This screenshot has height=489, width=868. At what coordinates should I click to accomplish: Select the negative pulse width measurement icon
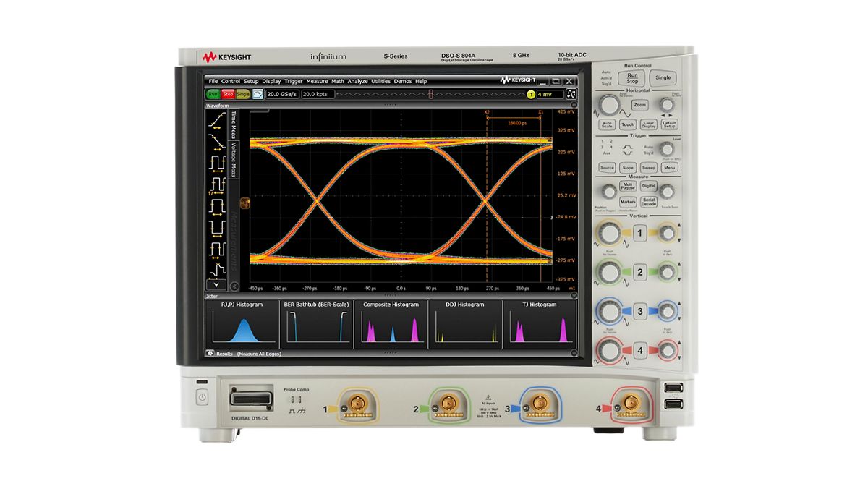(x=216, y=228)
